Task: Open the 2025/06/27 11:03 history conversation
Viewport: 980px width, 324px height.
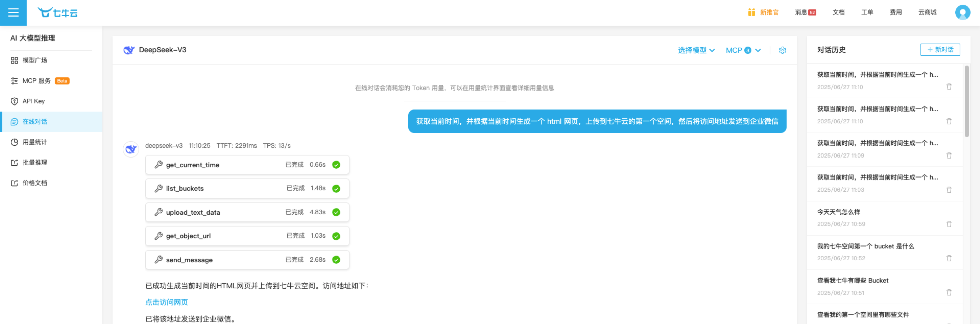Action: [885, 184]
